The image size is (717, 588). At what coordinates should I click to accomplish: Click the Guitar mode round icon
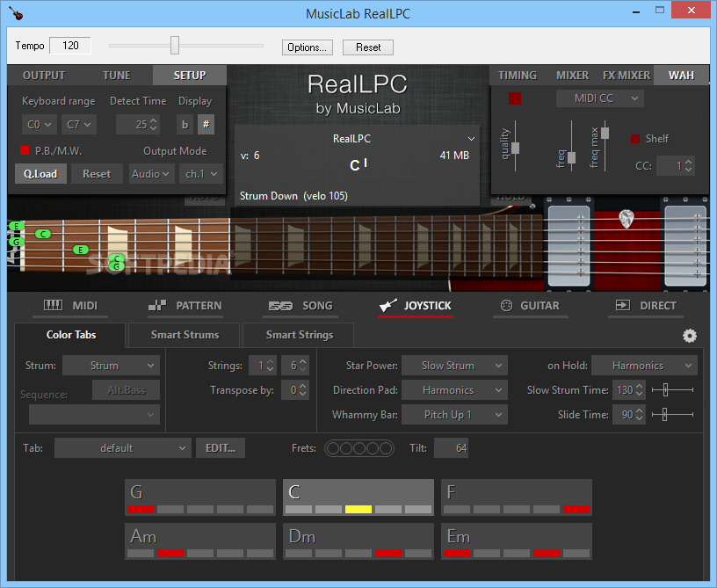pos(506,306)
